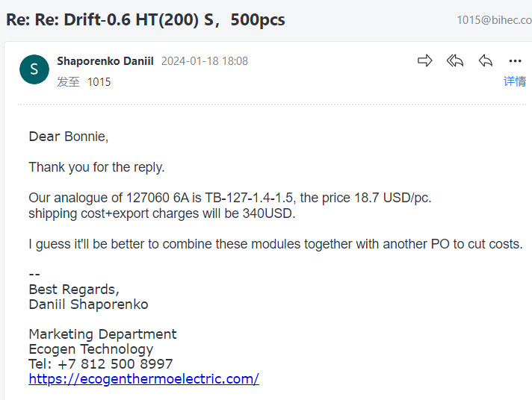Click the reply-all double-arrow icon
The width and height of the screenshot is (532, 400).
coord(455,60)
